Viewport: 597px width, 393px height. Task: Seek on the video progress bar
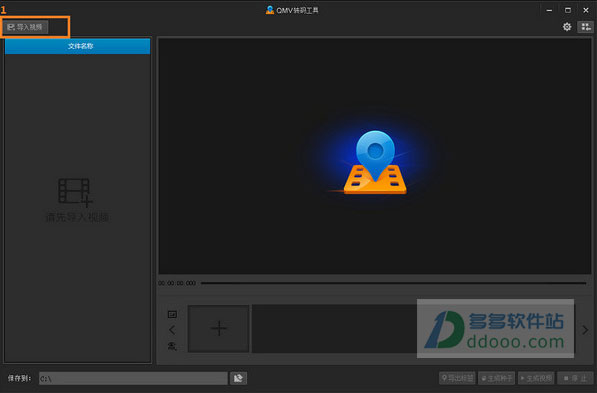(x=393, y=283)
